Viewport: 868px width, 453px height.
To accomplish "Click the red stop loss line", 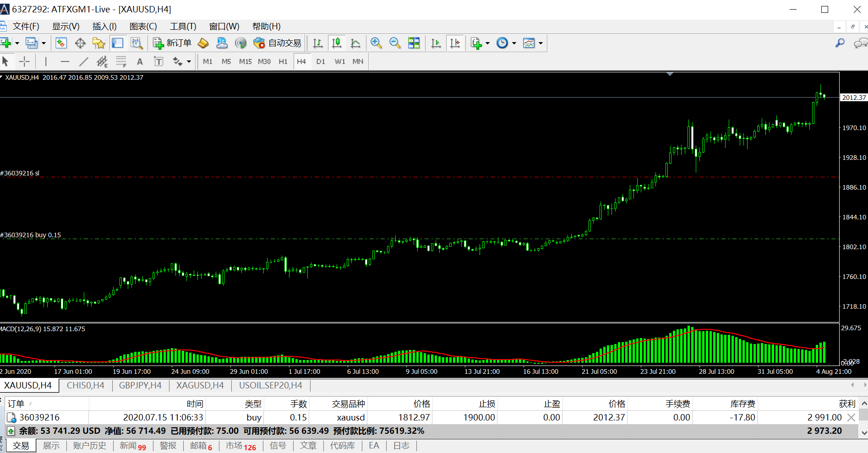I will click(412, 177).
